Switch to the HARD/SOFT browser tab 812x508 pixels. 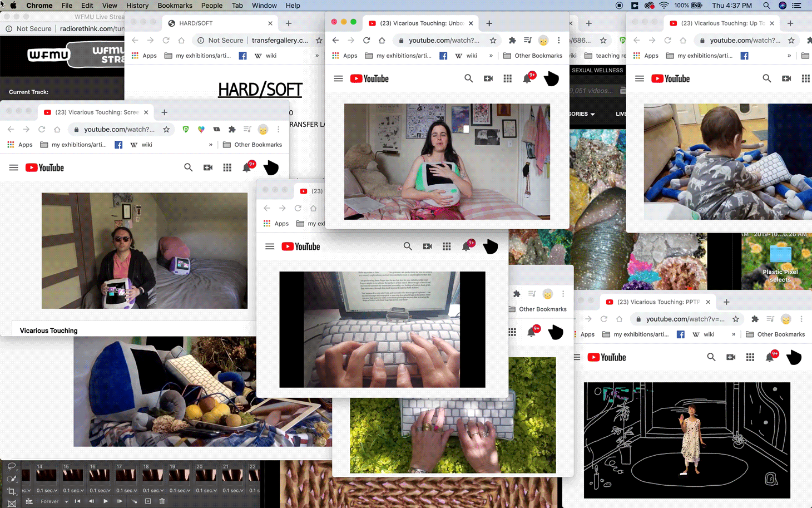(x=196, y=23)
